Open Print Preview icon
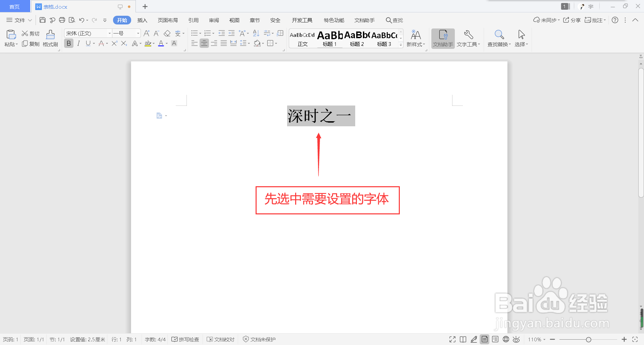Screen dimensions: 644x345 (72, 20)
